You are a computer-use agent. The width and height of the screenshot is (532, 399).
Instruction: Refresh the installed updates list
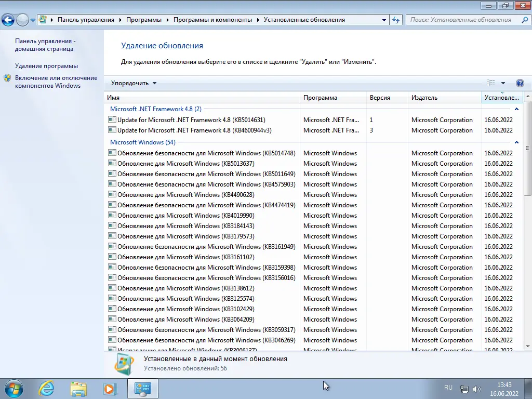(395, 20)
